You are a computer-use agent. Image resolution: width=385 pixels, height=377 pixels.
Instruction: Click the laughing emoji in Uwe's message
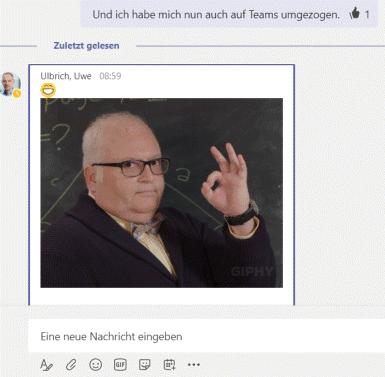(48, 90)
